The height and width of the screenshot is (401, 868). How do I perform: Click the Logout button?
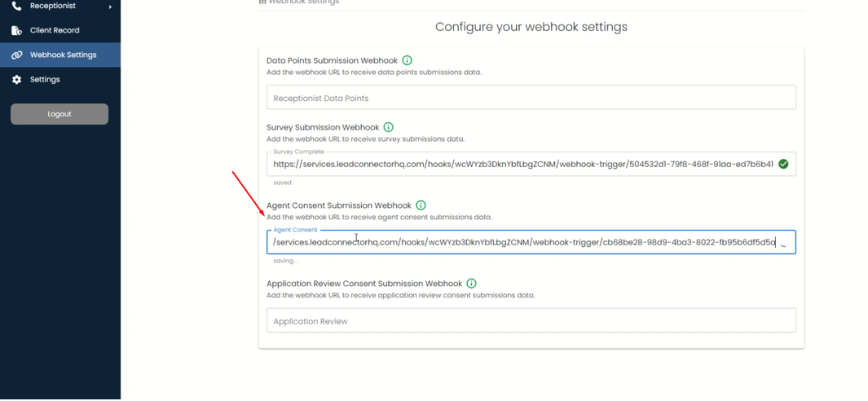[x=59, y=114]
